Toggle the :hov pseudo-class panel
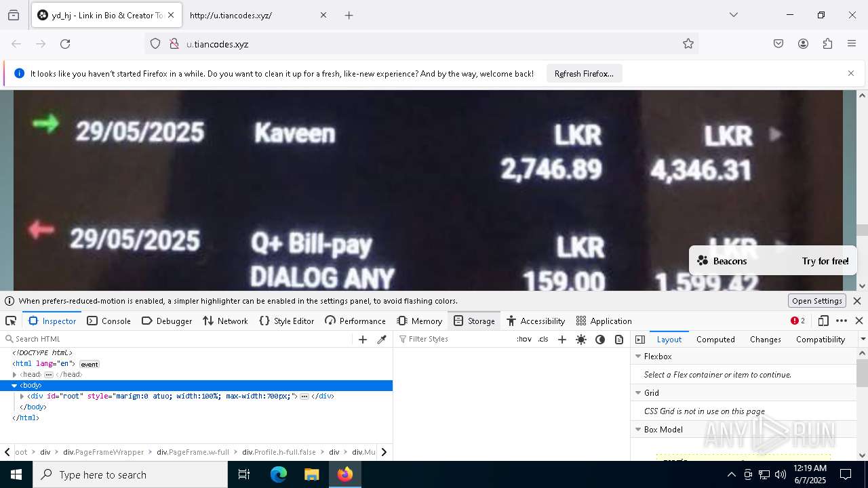868x488 pixels. click(524, 340)
